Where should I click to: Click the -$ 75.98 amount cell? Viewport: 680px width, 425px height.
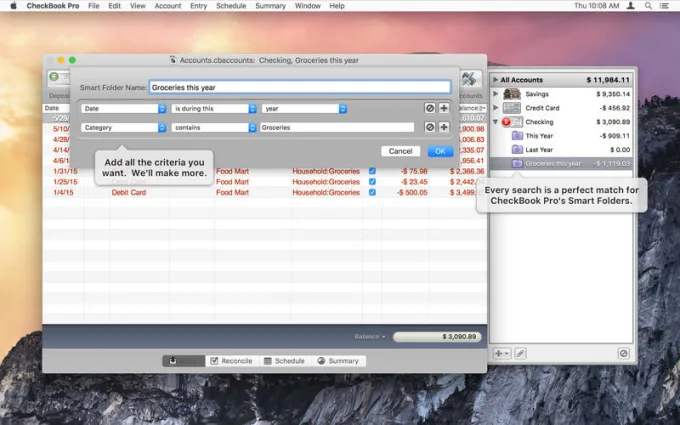(414, 171)
